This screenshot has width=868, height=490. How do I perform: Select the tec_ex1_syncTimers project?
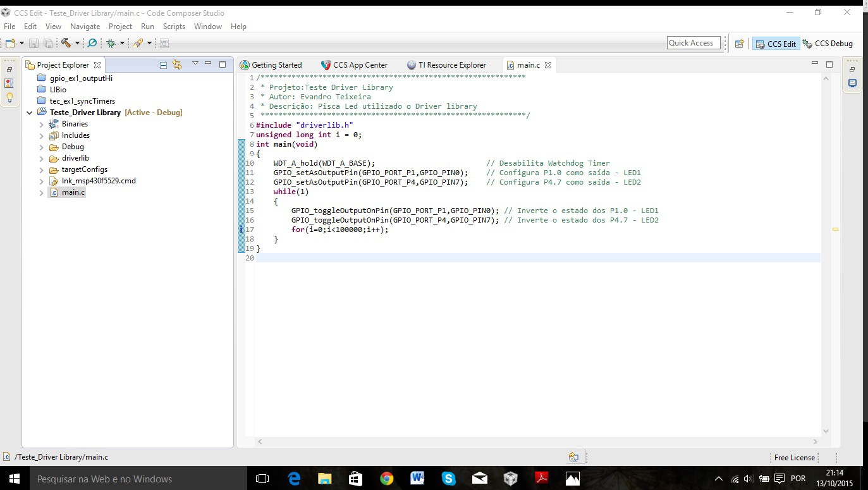click(x=76, y=101)
